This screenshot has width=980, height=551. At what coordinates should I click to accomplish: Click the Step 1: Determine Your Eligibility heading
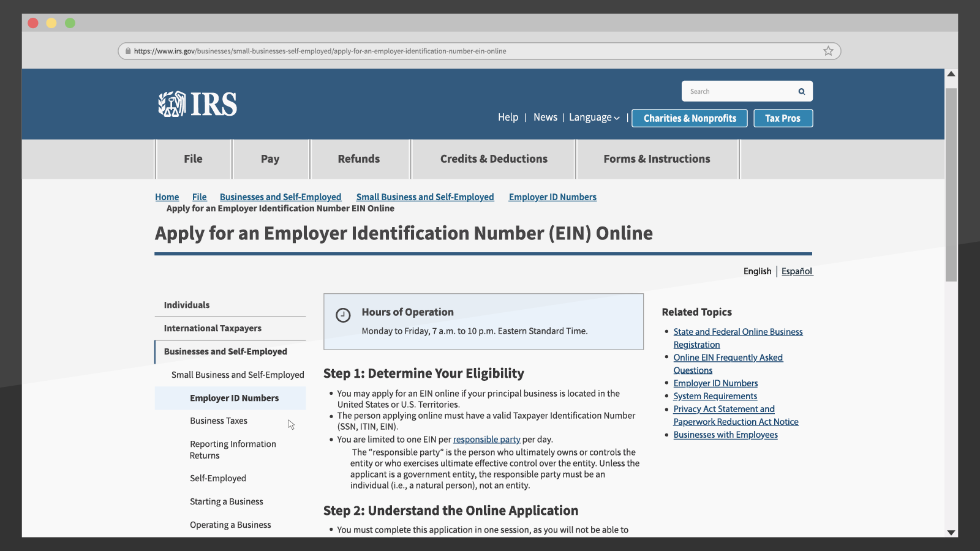tap(424, 373)
